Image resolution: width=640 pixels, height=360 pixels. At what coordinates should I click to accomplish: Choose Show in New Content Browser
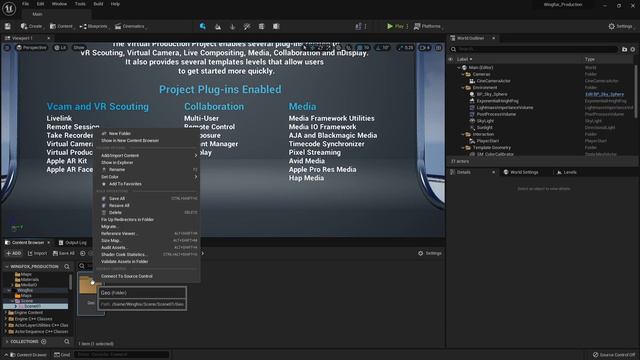tap(130, 140)
